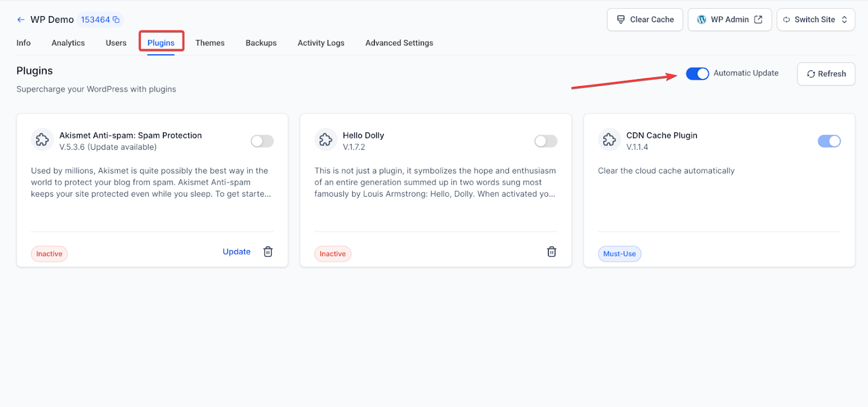This screenshot has width=868, height=407.
Task: Click the Akismet plugin puzzle icon
Action: click(42, 140)
